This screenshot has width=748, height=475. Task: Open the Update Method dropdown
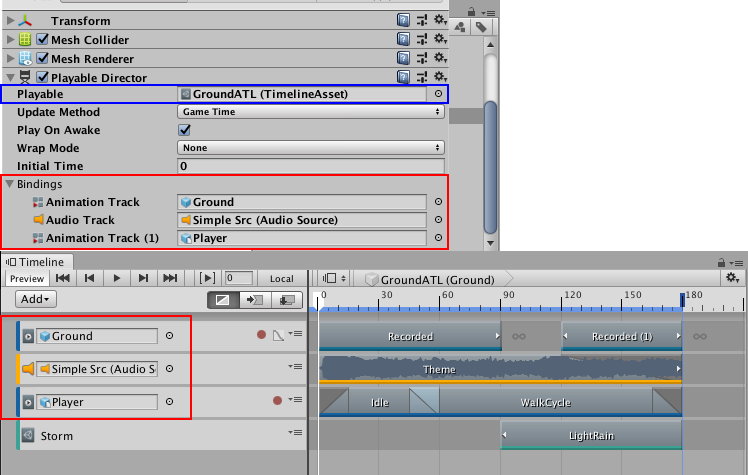310,112
